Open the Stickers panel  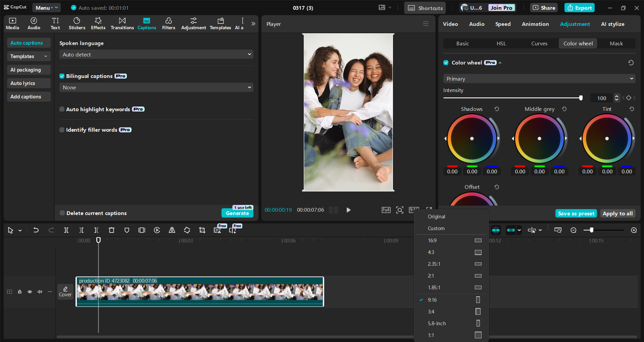point(77,23)
